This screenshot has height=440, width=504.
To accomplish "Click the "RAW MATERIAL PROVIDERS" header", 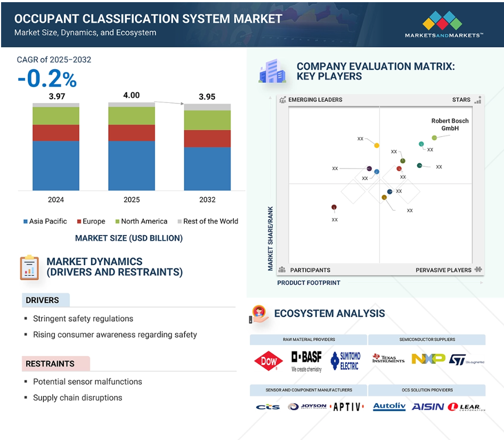I will [309, 340].
